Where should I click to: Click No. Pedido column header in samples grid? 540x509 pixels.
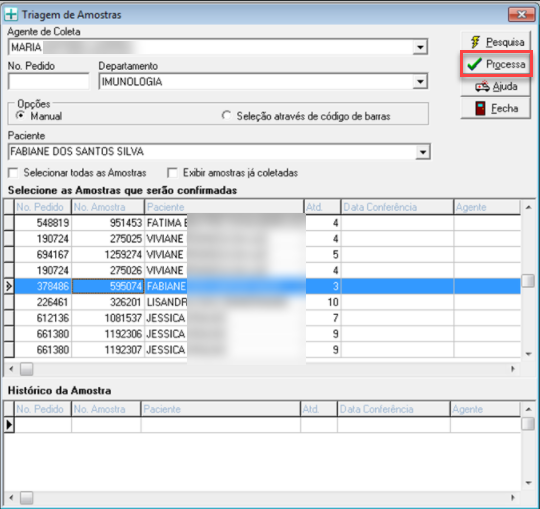pyautogui.click(x=43, y=207)
